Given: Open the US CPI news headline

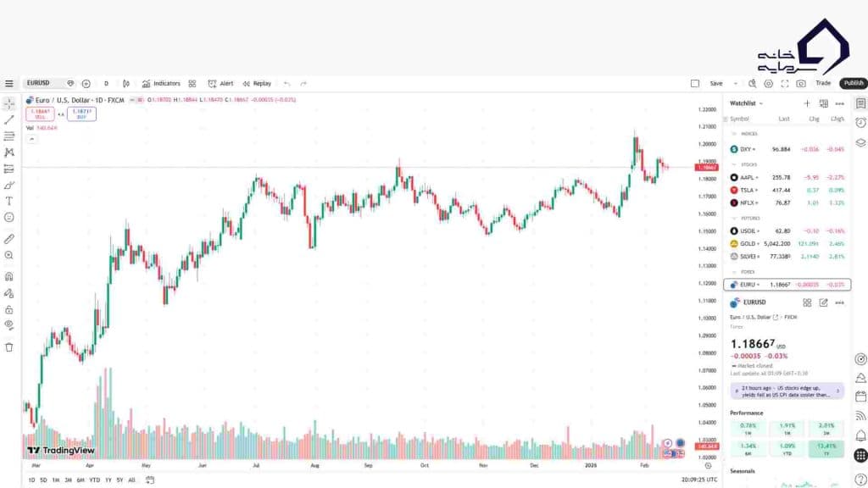Looking at the screenshot, I should pos(787,391).
